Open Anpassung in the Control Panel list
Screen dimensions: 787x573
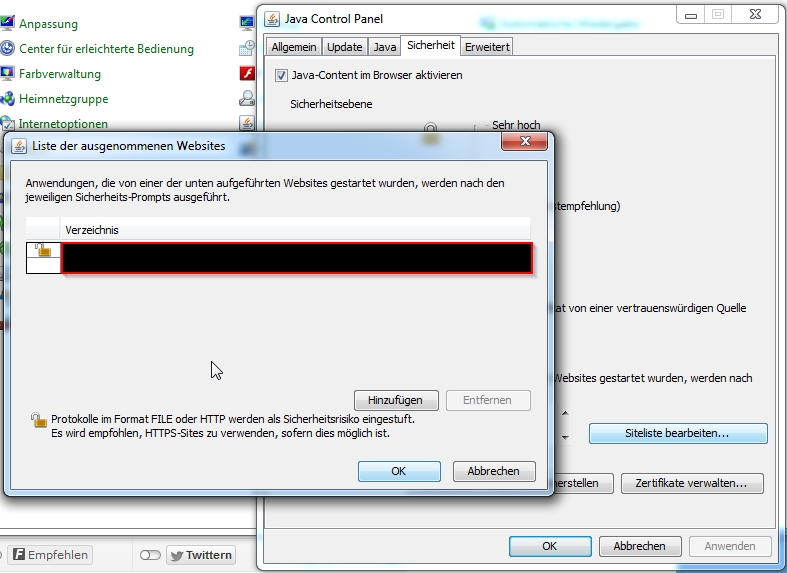(48, 24)
